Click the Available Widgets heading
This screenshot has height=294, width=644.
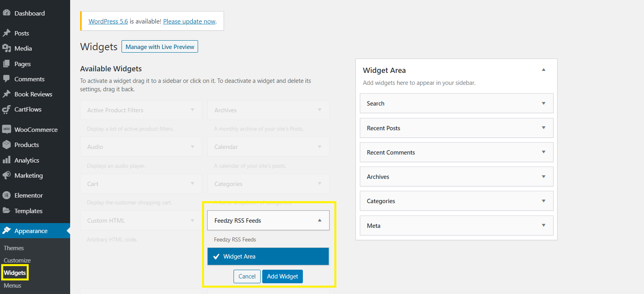coord(111,69)
